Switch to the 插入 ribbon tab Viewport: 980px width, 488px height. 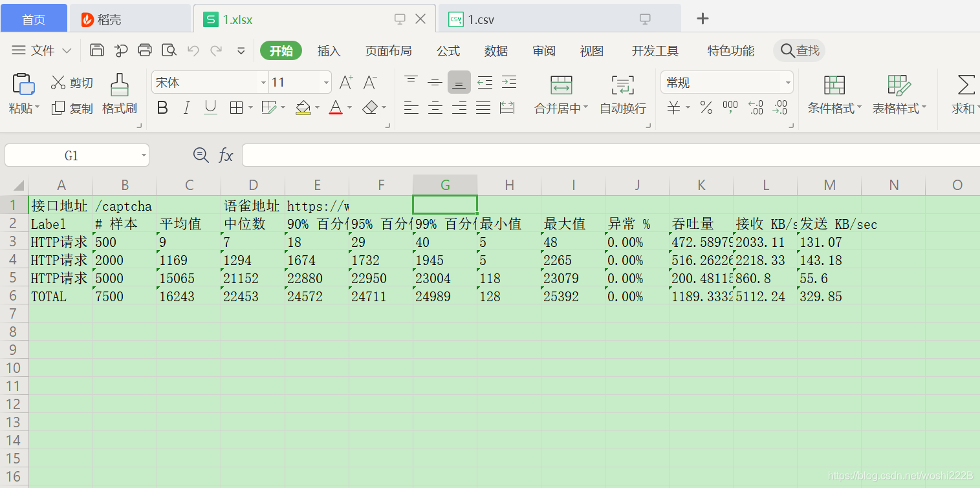pyautogui.click(x=329, y=50)
